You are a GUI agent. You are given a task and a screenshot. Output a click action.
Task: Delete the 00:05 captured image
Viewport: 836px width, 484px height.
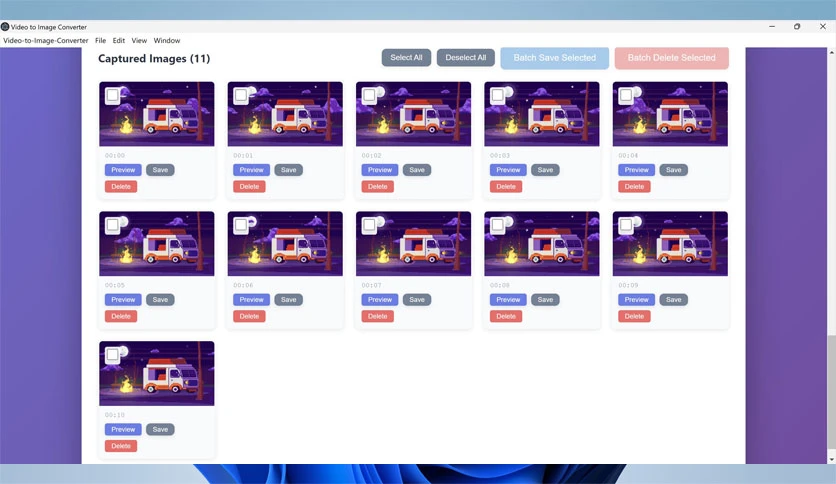click(x=121, y=316)
